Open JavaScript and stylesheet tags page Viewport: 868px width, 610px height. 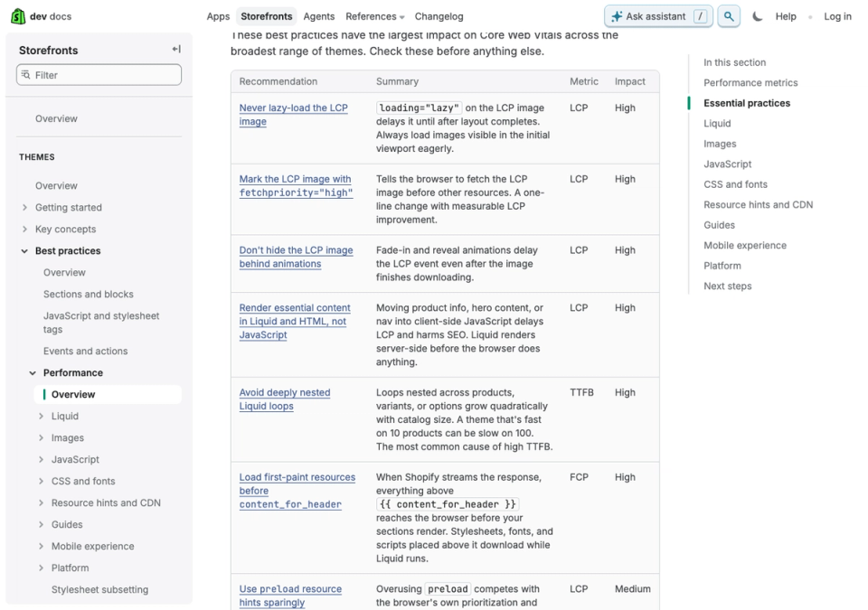click(x=101, y=322)
